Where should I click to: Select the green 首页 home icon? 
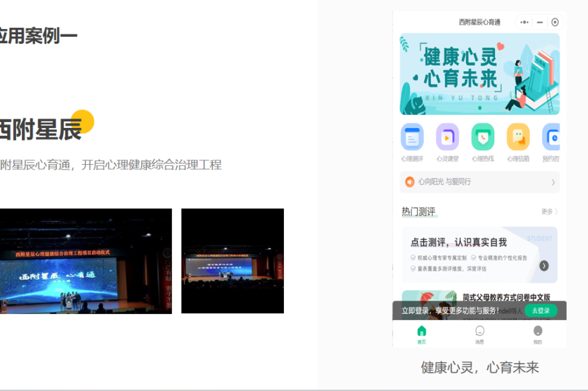click(x=423, y=332)
